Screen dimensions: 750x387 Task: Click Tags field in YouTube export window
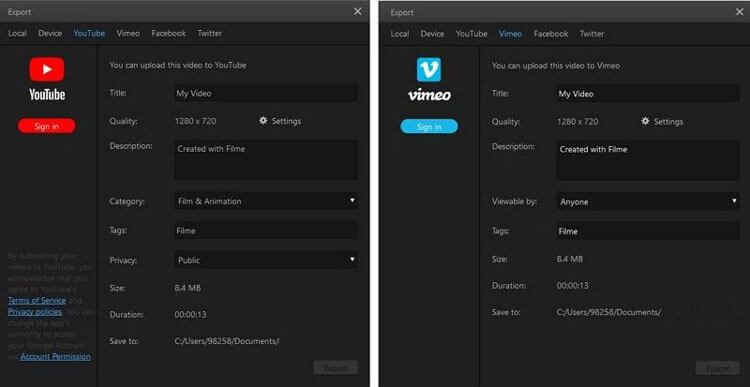tap(266, 231)
